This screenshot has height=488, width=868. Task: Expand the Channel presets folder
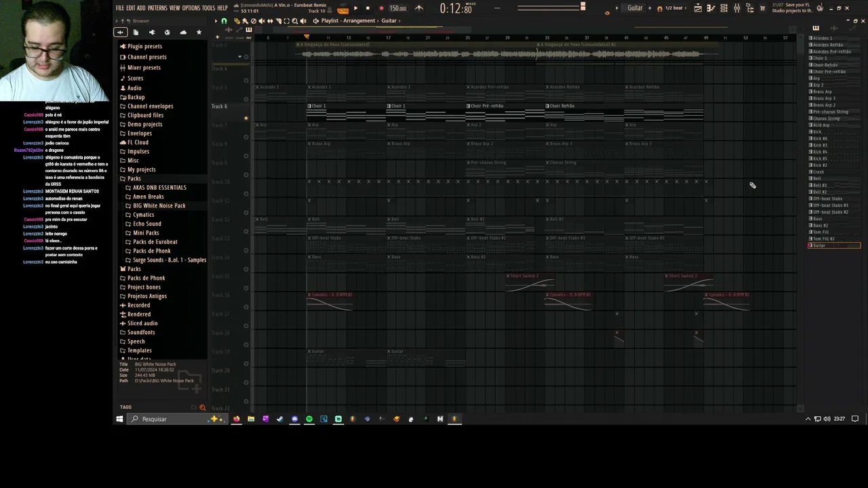pos(146,57)
